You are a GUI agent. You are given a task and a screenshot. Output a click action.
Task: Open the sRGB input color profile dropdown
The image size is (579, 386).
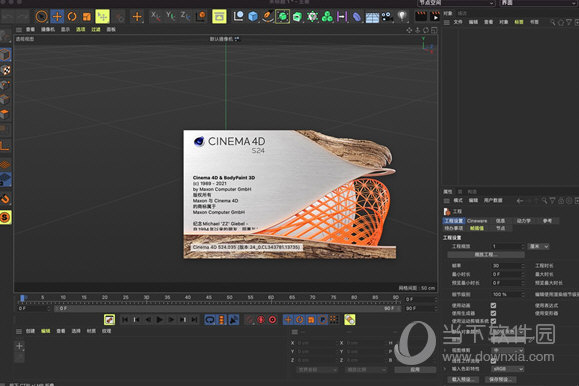(508, 369)
